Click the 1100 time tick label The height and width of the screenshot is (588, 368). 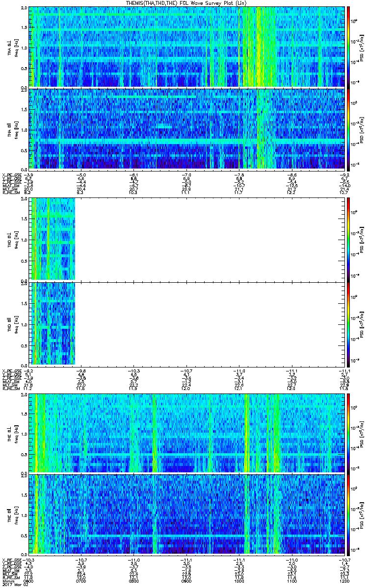(x=292, y=581)
